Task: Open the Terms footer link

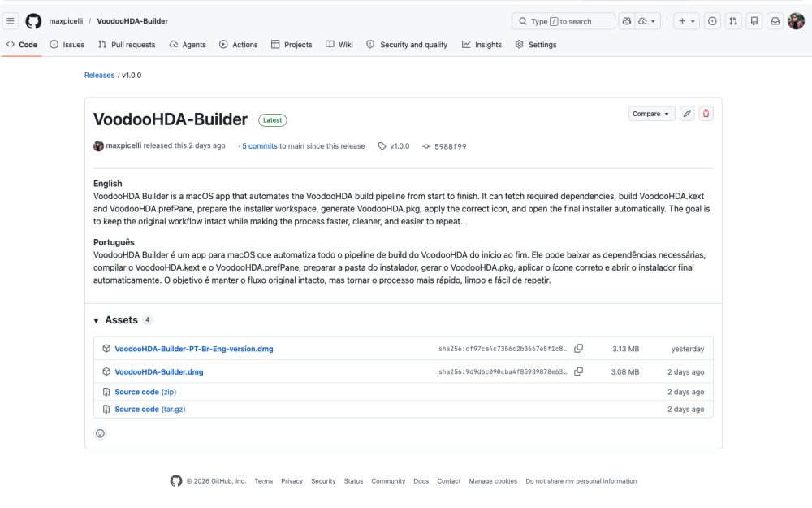Action: [264, 481]
